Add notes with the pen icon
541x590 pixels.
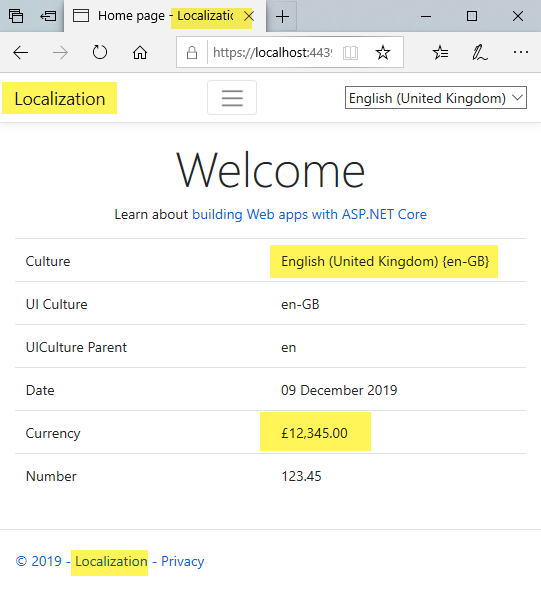480,52
